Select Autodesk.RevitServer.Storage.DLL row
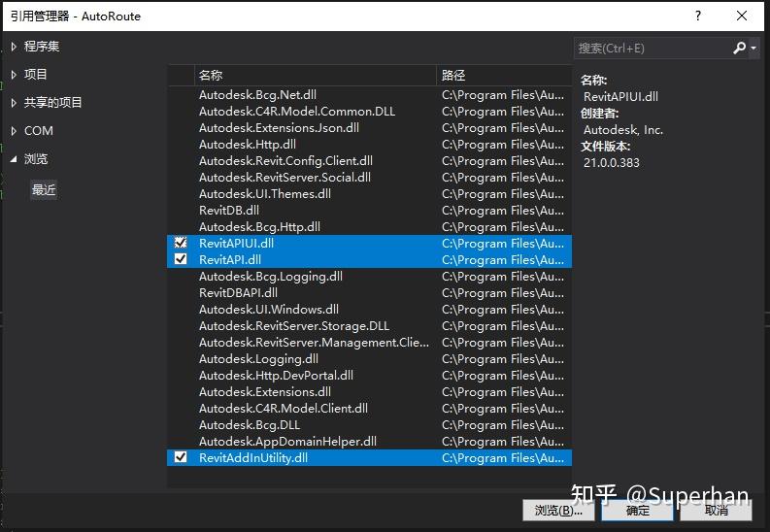The width and height of the screenshot is (770, 532). (x=369, y=326)
